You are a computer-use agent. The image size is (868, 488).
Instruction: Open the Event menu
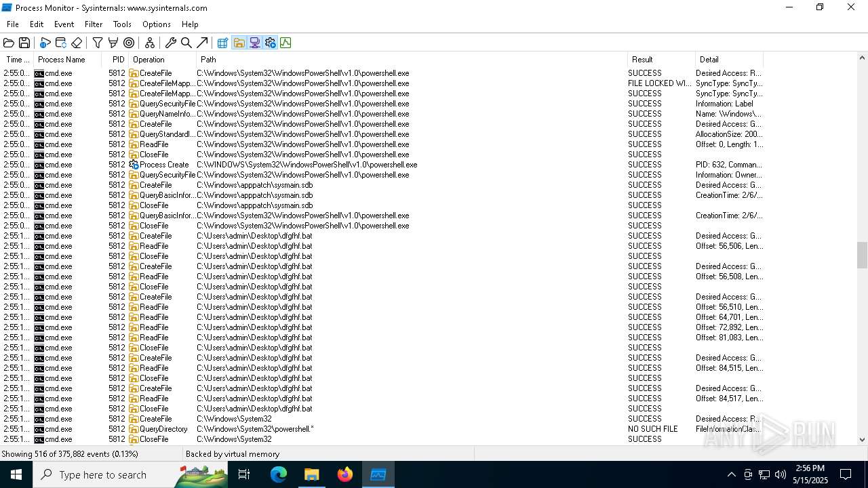64,24
